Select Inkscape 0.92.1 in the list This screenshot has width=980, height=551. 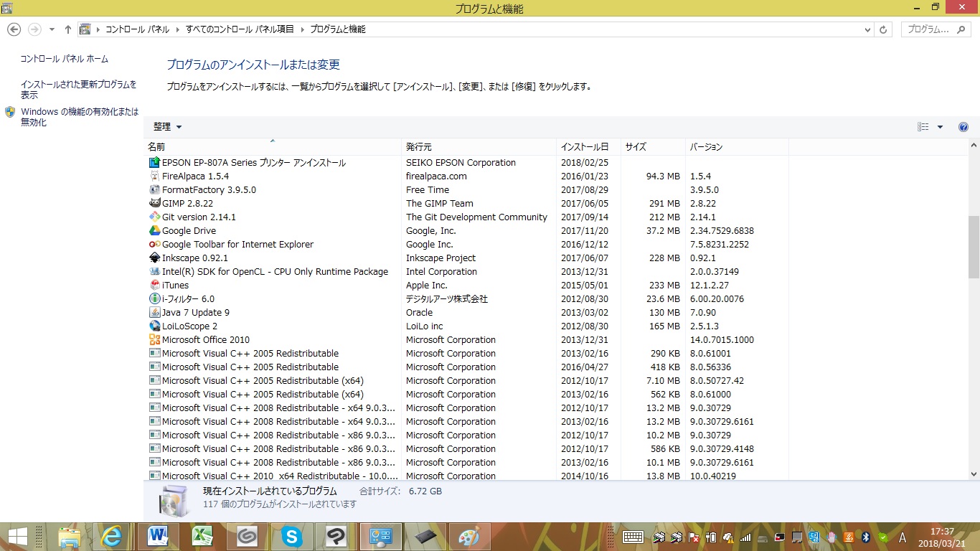point(194,258)
